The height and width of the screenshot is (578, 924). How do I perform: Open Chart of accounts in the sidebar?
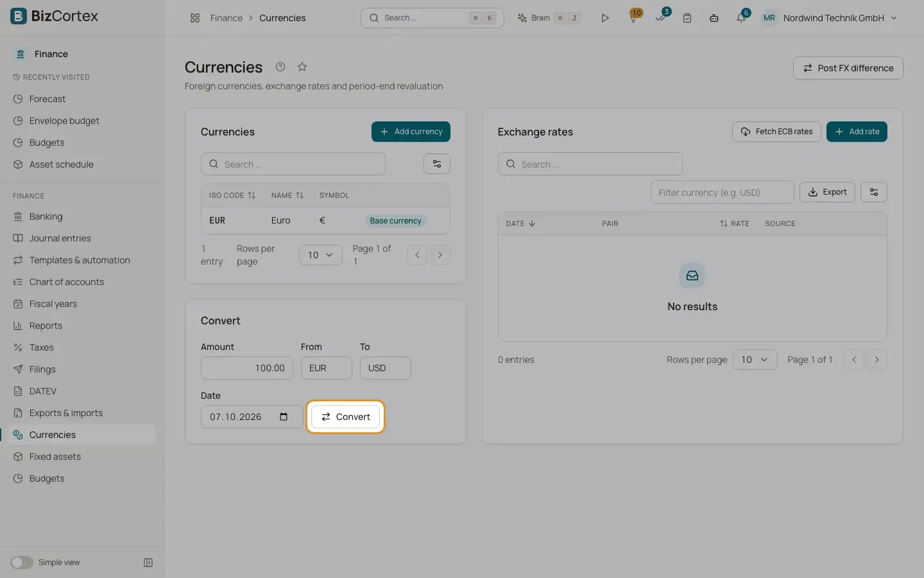tap(67, 282)
